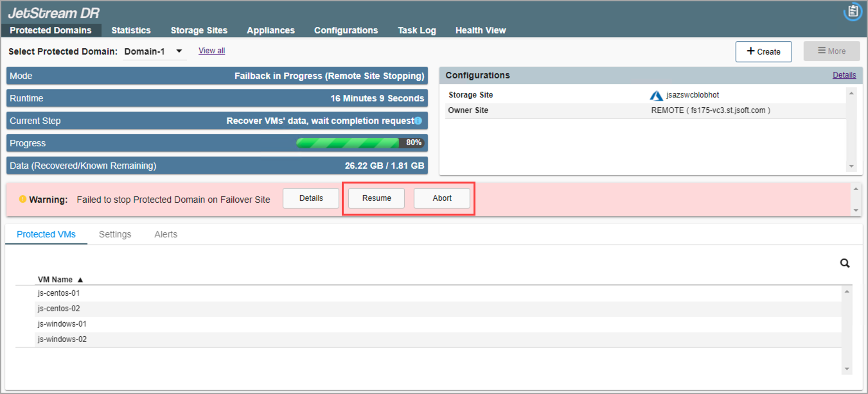Screen dimensions: 868x394
Task: Click the Create button
Action: pos(763,51)
